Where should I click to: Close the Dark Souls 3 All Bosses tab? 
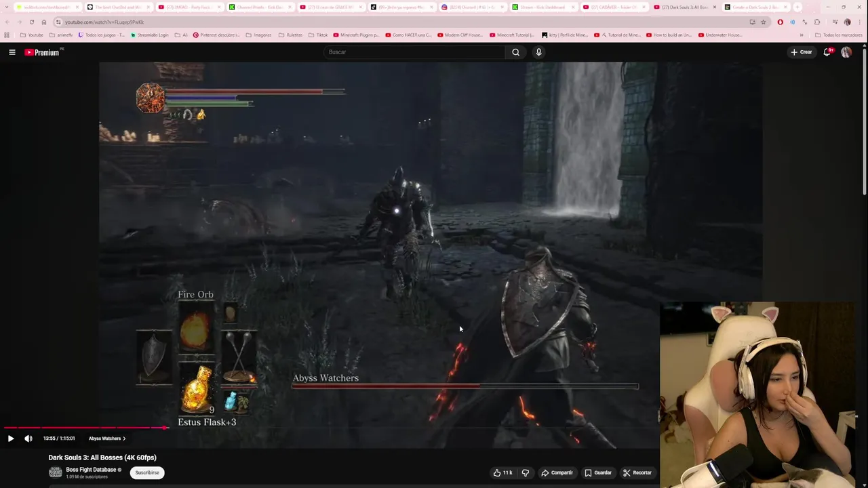pos(714,7)
